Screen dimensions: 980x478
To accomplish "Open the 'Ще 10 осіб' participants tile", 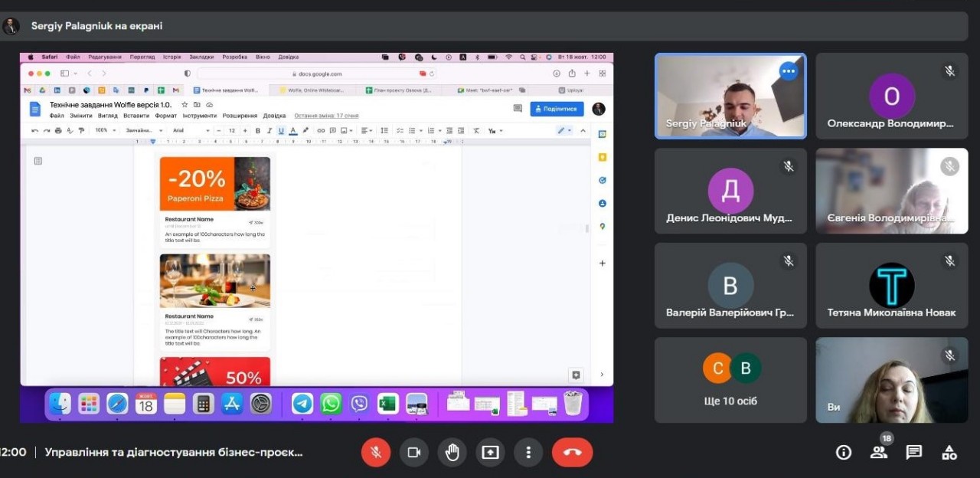I will tap(730, 380).
